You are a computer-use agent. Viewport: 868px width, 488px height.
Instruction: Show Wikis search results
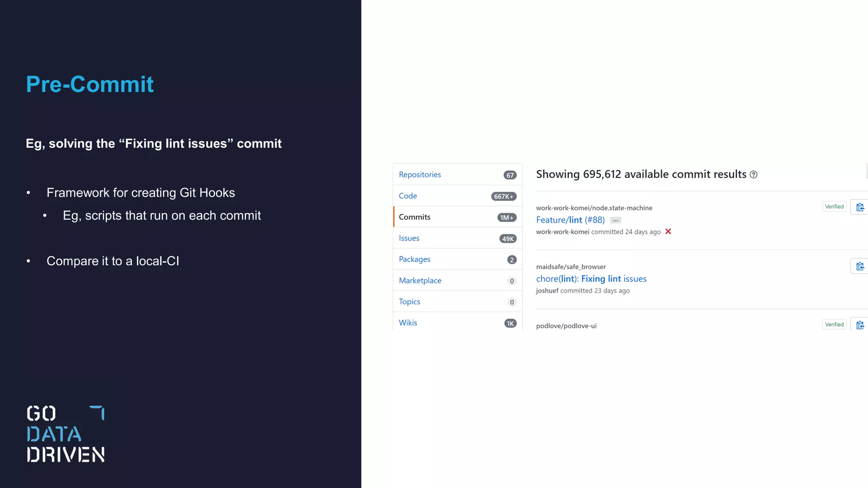tap(458, 322)
